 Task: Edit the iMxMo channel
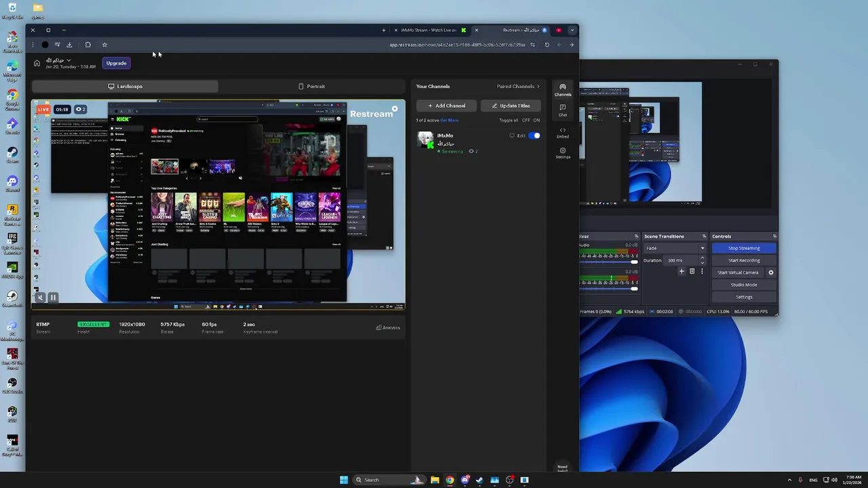(521, 136)
